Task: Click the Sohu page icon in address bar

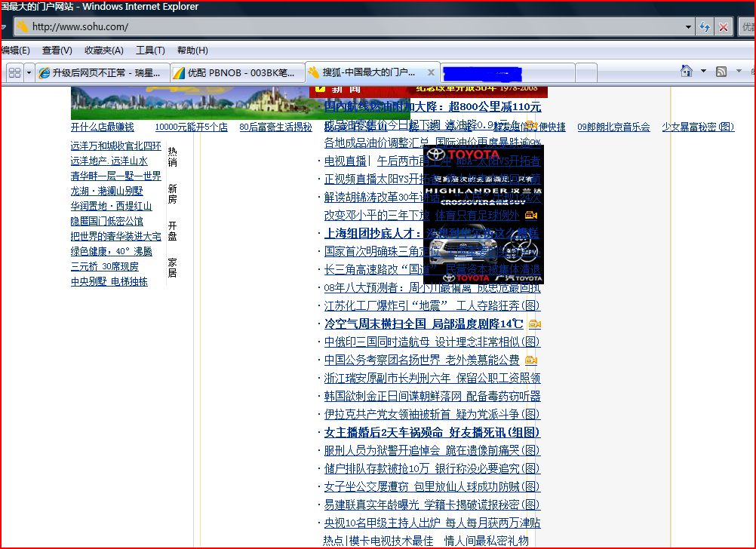Action: point(22,26)
